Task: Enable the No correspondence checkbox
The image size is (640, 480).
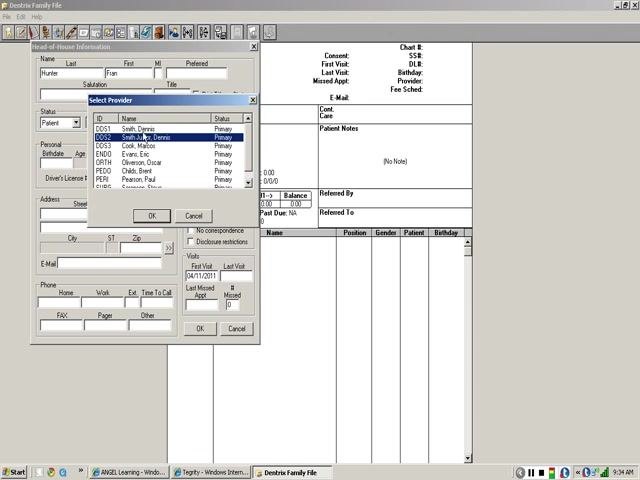Action: 190,231
